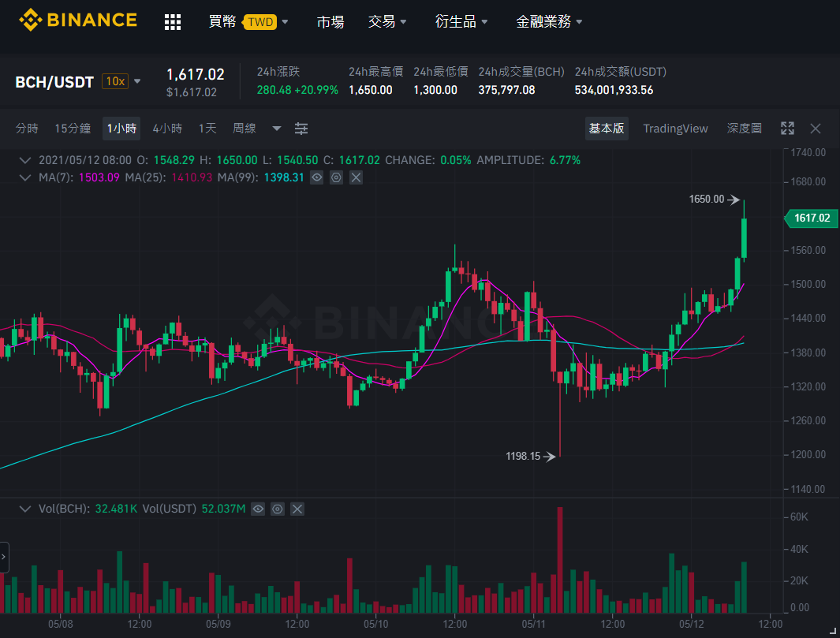Collapse the Vol(BCH) indicator chevron

[24, 509]
